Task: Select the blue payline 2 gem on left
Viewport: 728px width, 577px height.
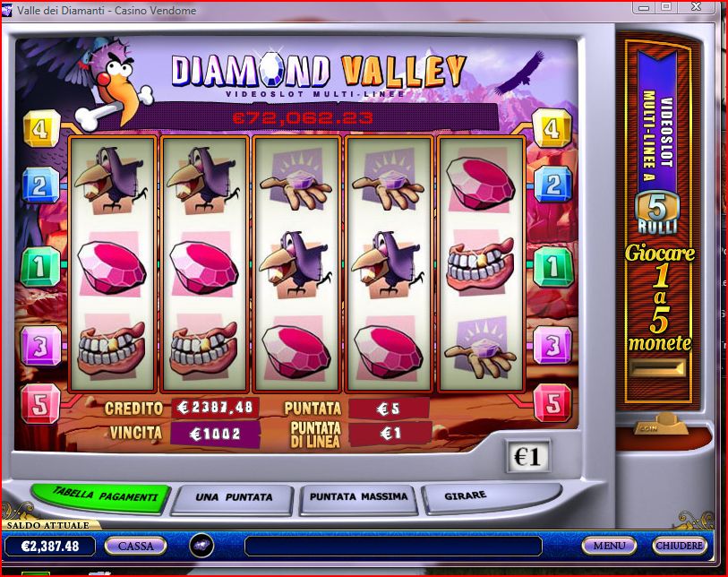Action: pyautogui.click(x=41, y=185)
